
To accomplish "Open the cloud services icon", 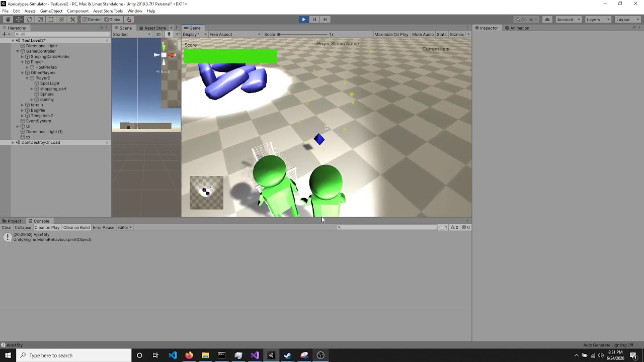I will (547, 20).
